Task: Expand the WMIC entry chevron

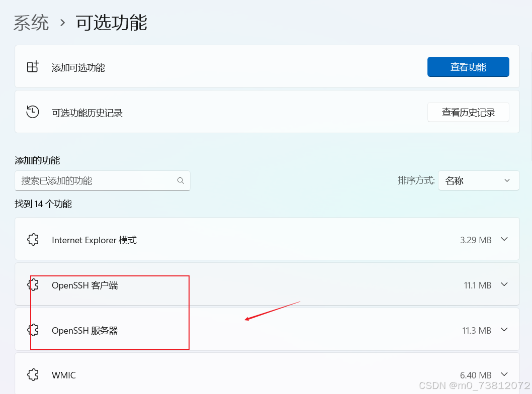Action: pyautogui.click(x=504, y=374)
